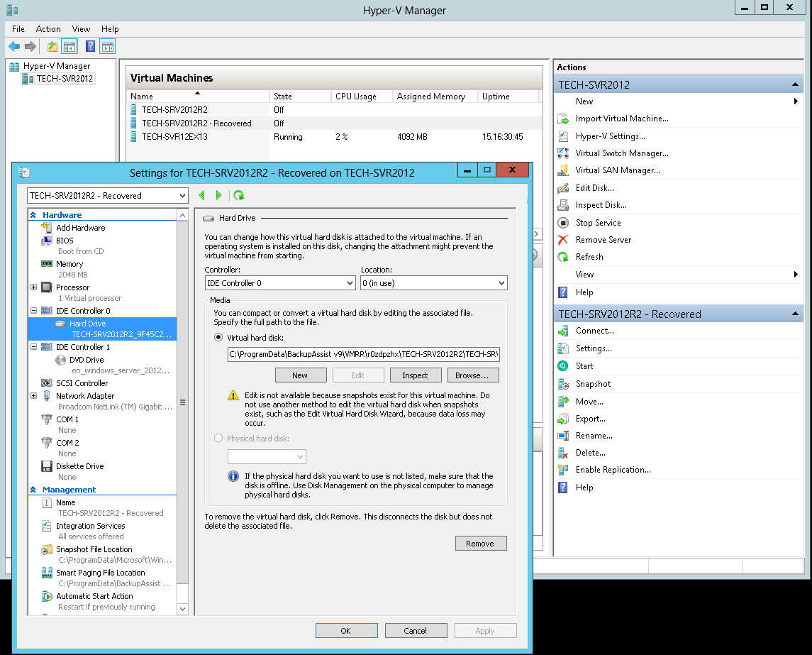The image size is (812, 655).
Task: Click the green refresh icon in Settings
Action: pos(239,195)
